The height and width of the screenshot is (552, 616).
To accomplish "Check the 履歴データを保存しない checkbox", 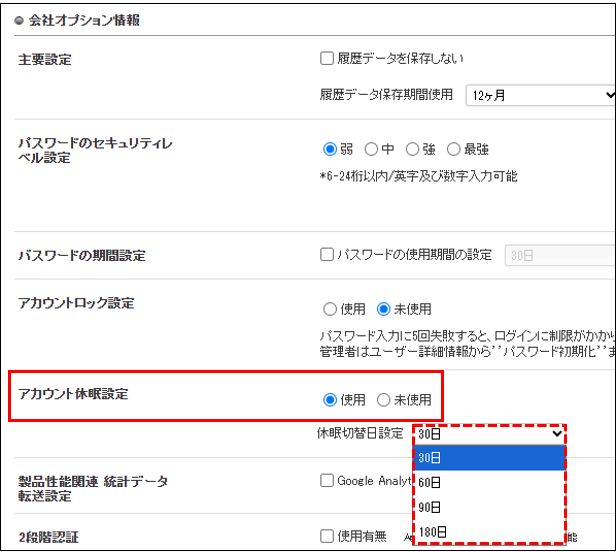I will [327, 59].
